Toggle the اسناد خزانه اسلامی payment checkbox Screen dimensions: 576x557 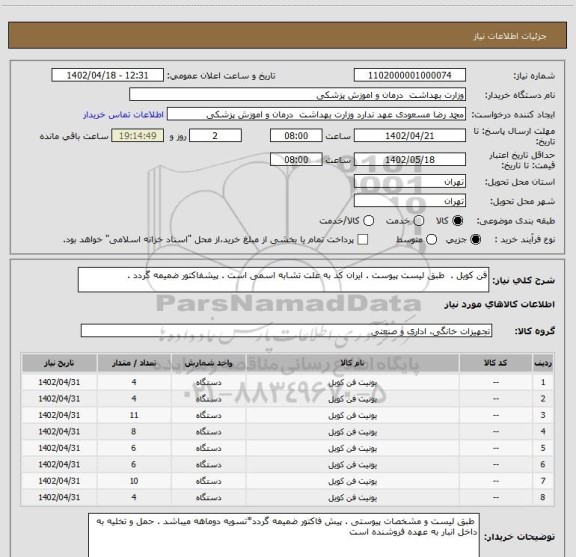[x=363, y=240]
